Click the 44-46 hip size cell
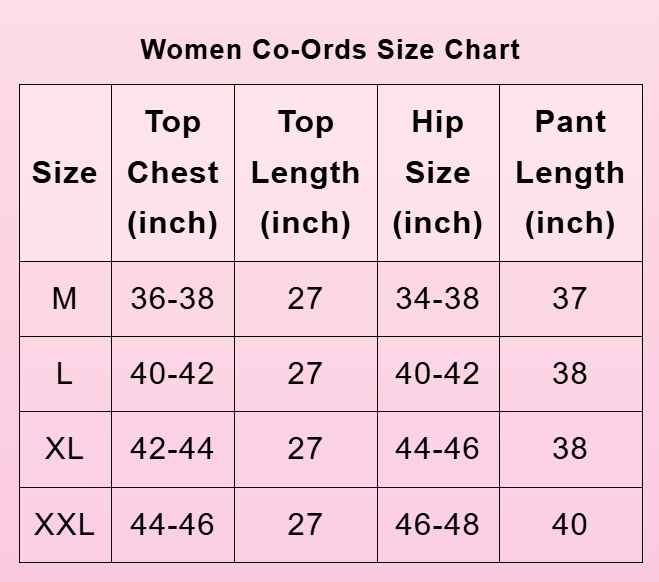Viewport: 659px width, 582px height. [x=437, y=448]
